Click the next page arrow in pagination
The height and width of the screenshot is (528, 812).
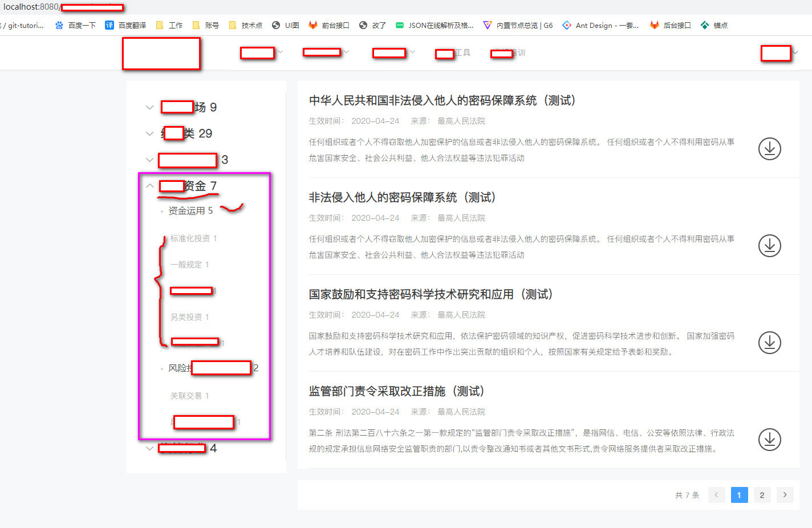click(x=785, y=495)
